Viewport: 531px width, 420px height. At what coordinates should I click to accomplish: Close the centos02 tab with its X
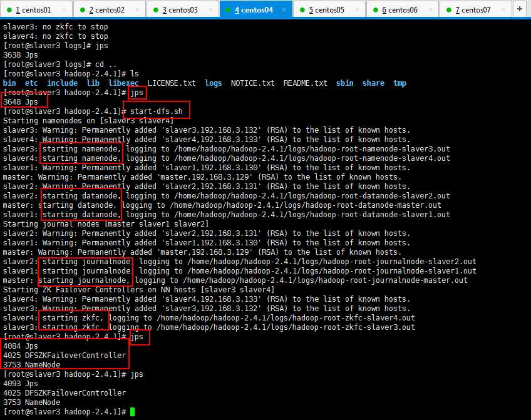tap(138, 10)
